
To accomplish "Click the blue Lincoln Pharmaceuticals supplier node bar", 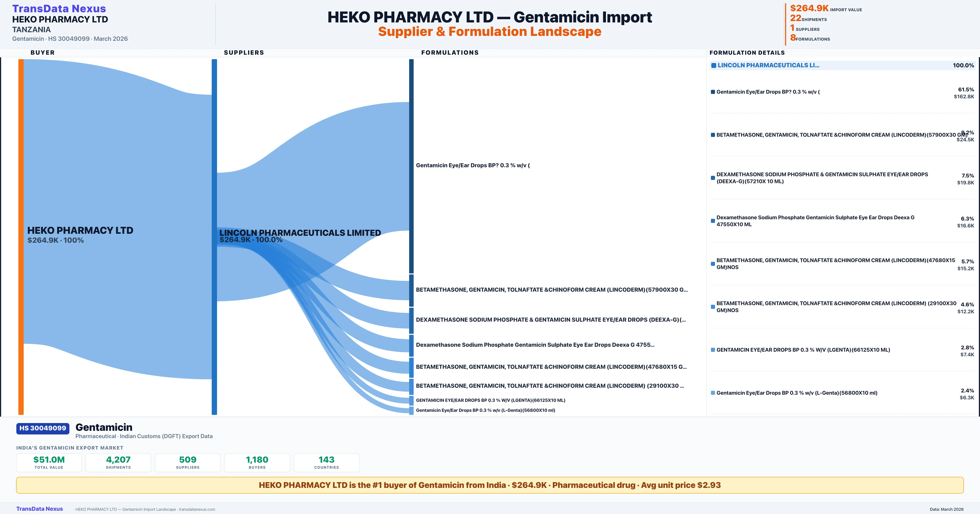I will coord(214,236).
